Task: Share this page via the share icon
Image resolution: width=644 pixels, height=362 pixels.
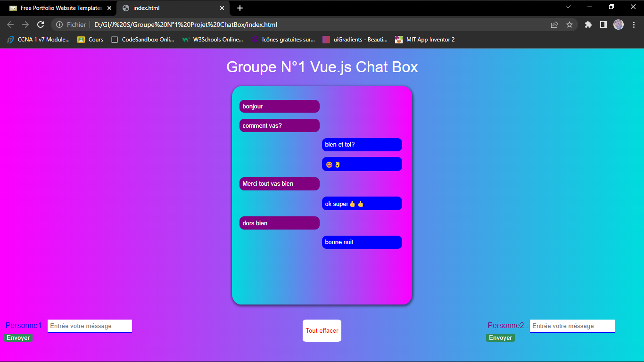Action: [x=554, y=25]
